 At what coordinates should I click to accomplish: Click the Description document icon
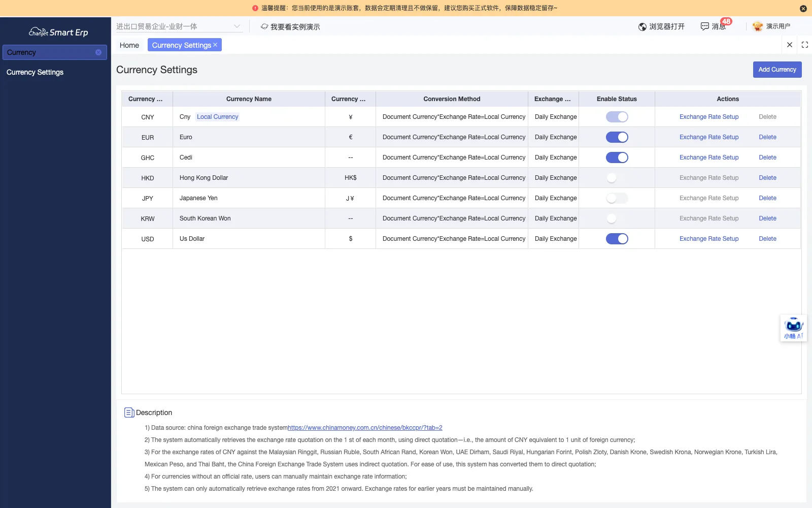pos(129,412)
